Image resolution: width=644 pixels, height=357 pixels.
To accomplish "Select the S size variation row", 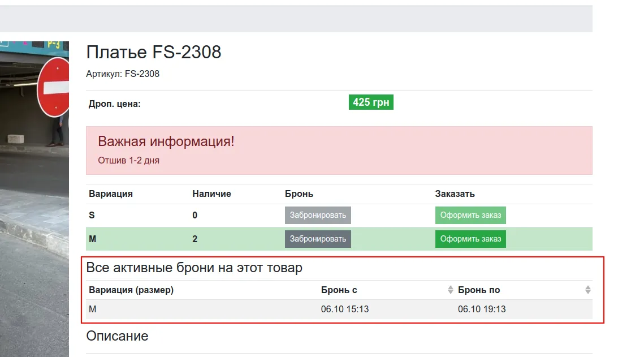I will pos(339,215).
